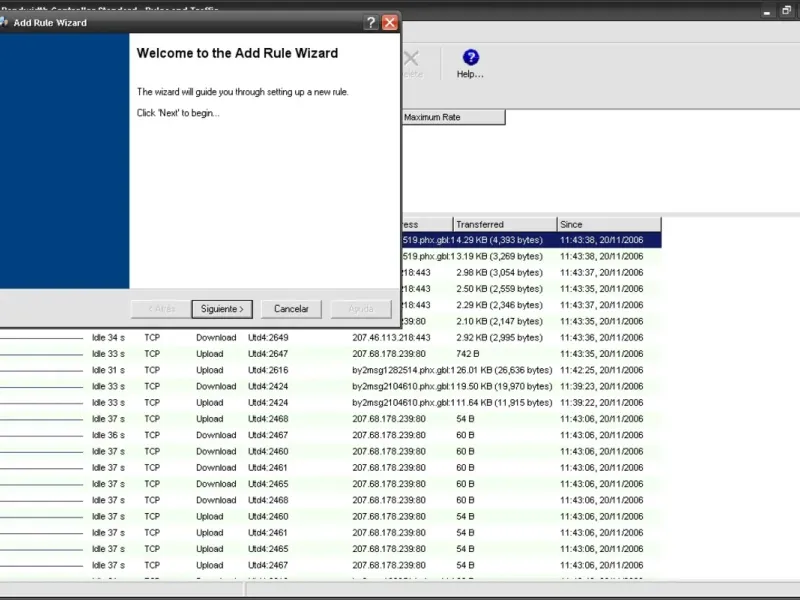Click the 11:39:23, 20/11/2006 timestamp
Viewport: 800px width, 600px height.
tap(602, 387)
